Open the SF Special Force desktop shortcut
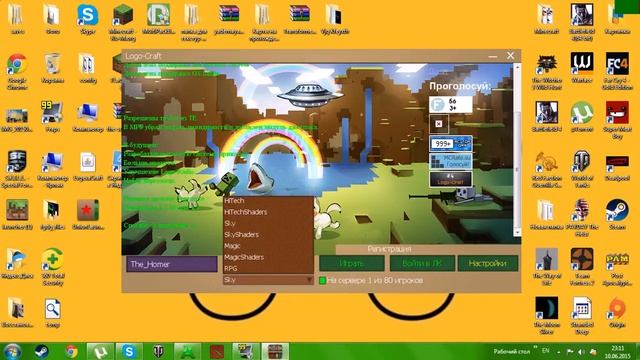Viewport: 640px width, 360px height. 17,169
